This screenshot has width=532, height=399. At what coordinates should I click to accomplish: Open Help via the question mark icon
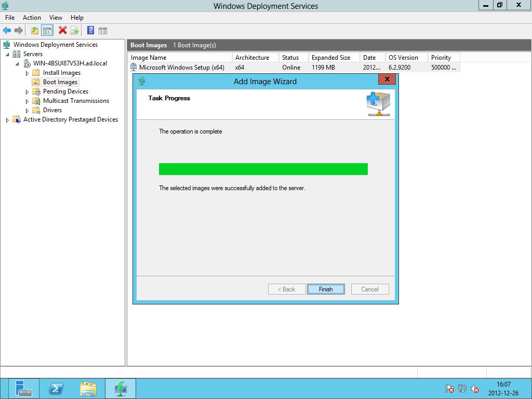click(x=90, y=31)
